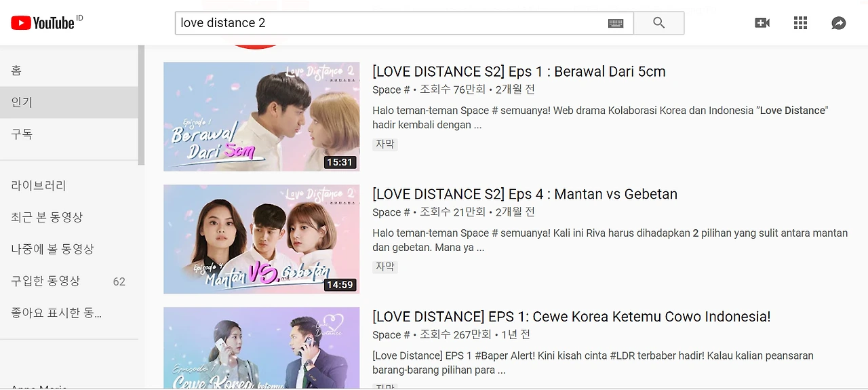
Task: Open Space # channel under Eps 4 Mantan
Action: [391, 212]
